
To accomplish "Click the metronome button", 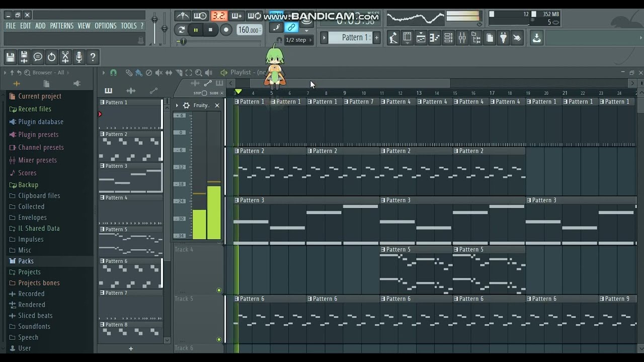I will coord(182,16).
